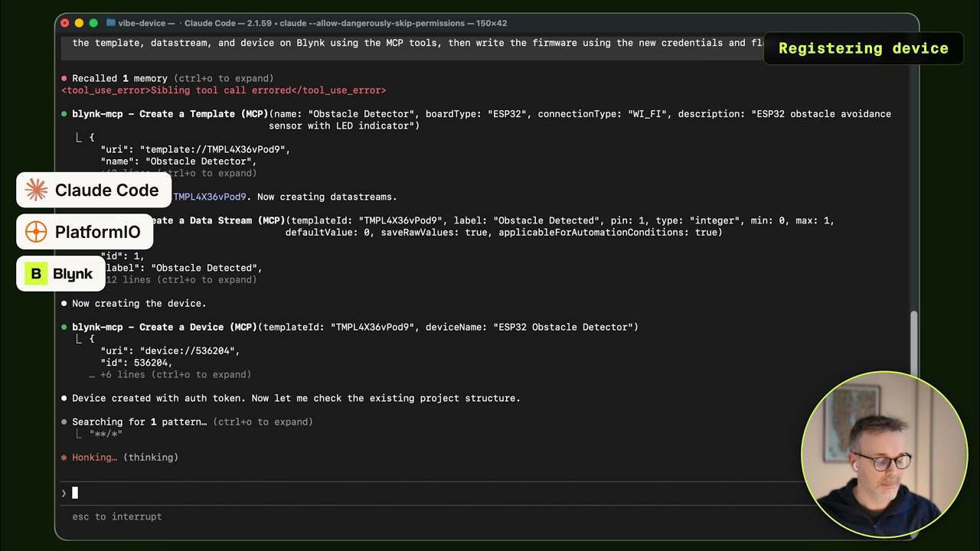
Task: Expand the +6 lines collapsed device output
Action: (x=170, y=375)
